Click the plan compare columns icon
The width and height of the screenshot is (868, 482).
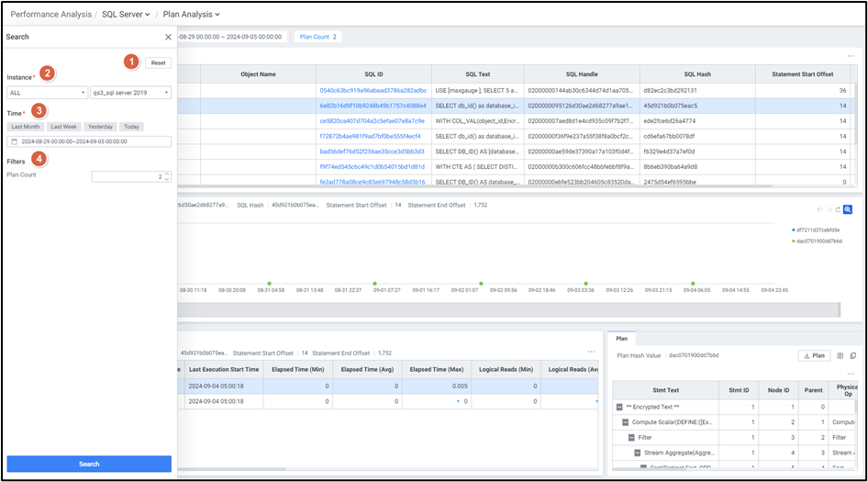840,355
